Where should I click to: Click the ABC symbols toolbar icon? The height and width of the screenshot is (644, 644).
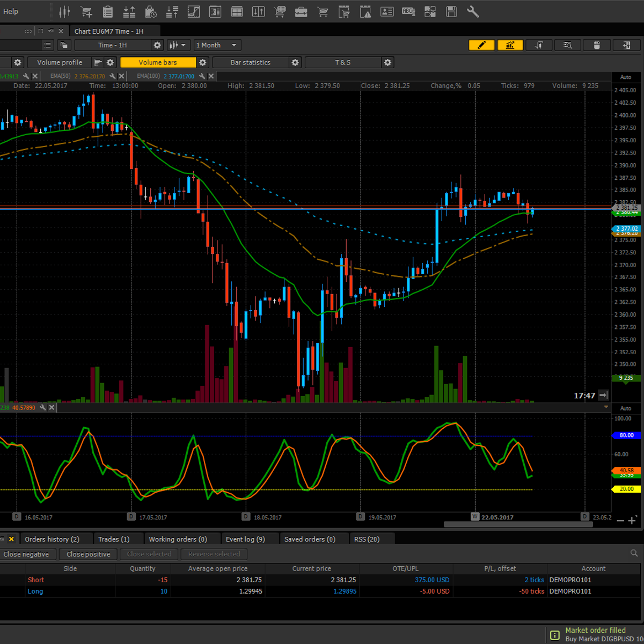[x=408, y=11]
